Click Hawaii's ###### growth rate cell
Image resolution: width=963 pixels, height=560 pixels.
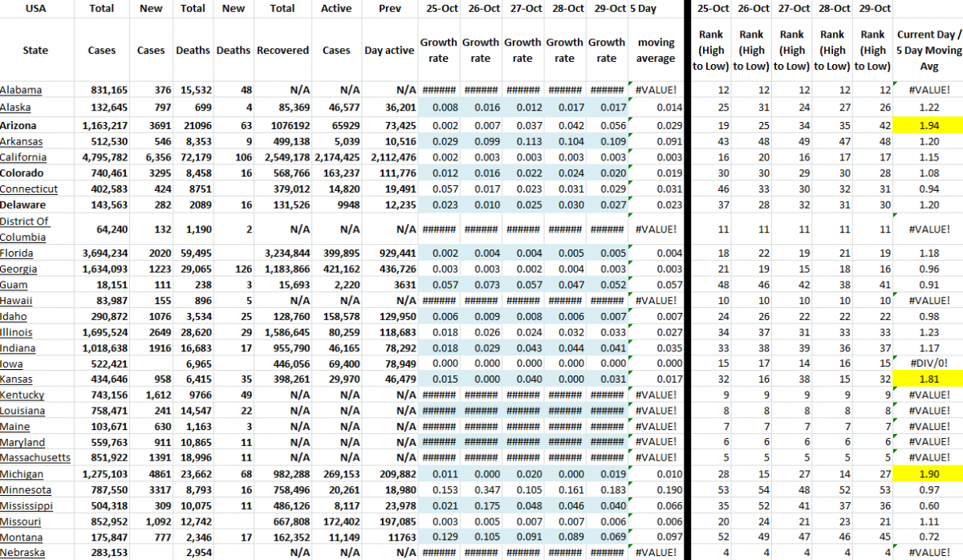pyautogui.click(x=438, y=300)
